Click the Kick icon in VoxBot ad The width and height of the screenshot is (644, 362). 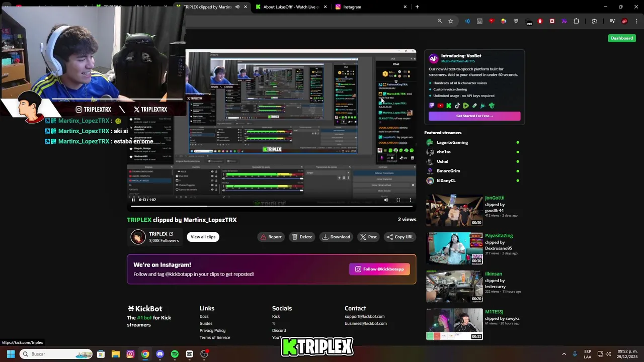click(449, 106)
